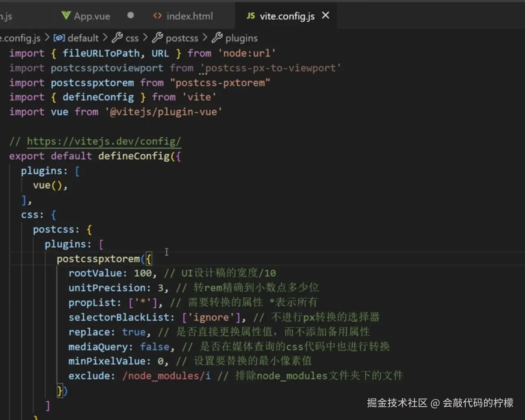525x420 pixels.
Task: Click the postcsspxtoviewport import name
Action: point(107,68)
